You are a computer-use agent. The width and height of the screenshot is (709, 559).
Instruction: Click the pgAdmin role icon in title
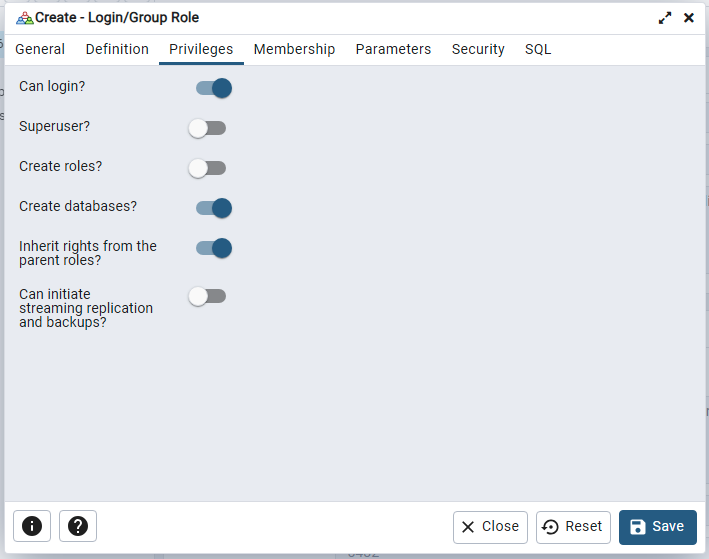(x=24, y=18)
